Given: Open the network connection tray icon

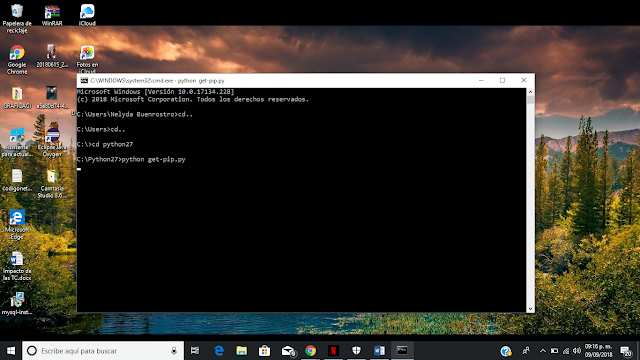Looking at the screenshot, I should 566,351.
